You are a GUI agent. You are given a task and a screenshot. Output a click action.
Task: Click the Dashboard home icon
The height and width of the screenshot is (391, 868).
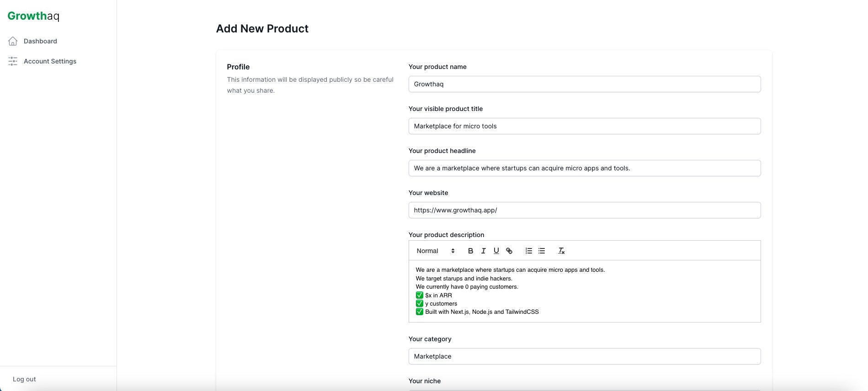click(x=13, y=41)
